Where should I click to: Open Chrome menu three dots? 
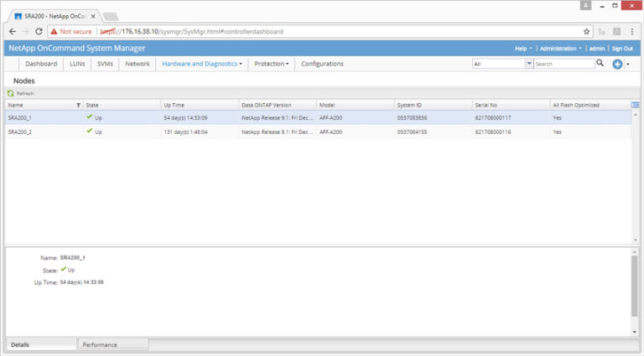click(x=632, y=32)
